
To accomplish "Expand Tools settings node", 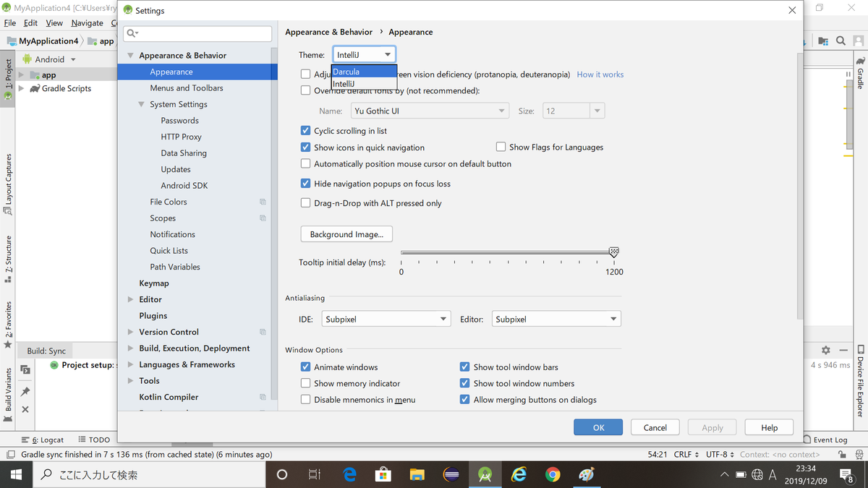I will tap(130, 381).
